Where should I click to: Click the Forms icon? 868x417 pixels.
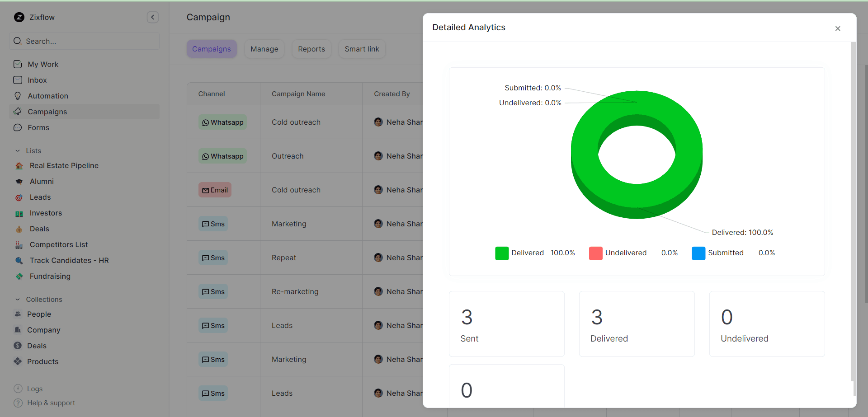[x=18, y=127]
